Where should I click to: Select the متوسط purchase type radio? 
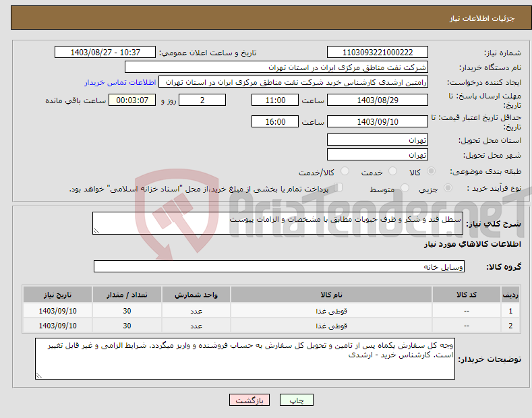click(405, 188)
